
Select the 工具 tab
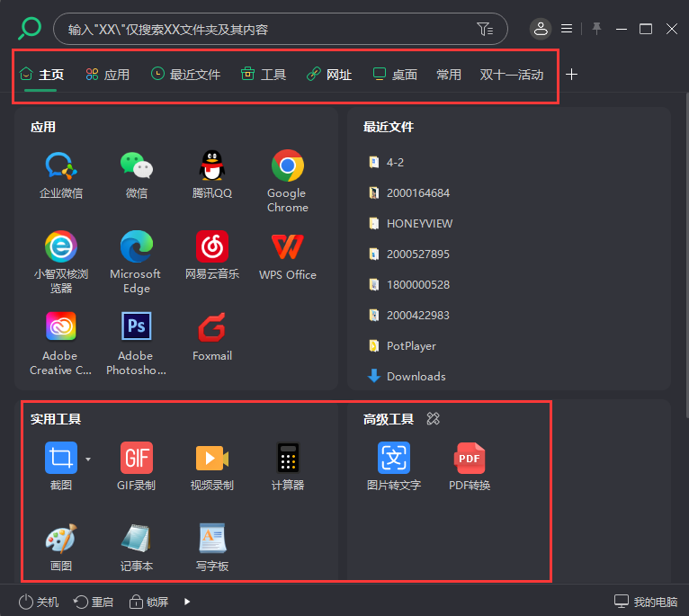[264, 75]
